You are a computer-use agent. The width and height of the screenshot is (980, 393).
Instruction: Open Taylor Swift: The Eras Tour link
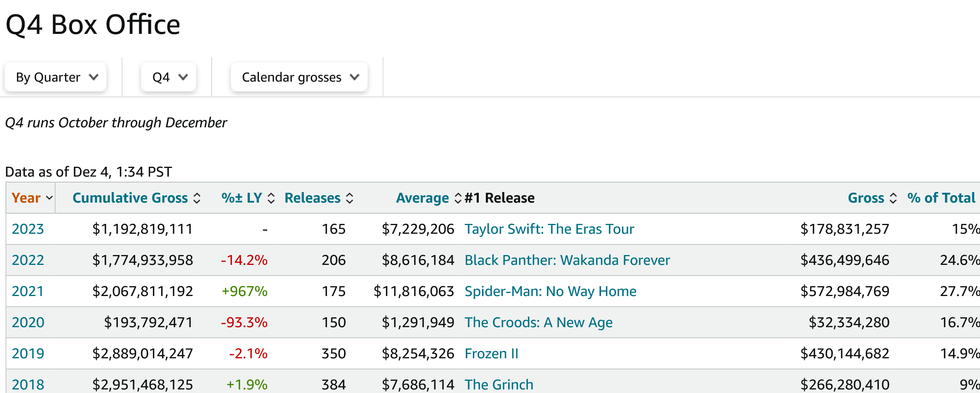549,229
